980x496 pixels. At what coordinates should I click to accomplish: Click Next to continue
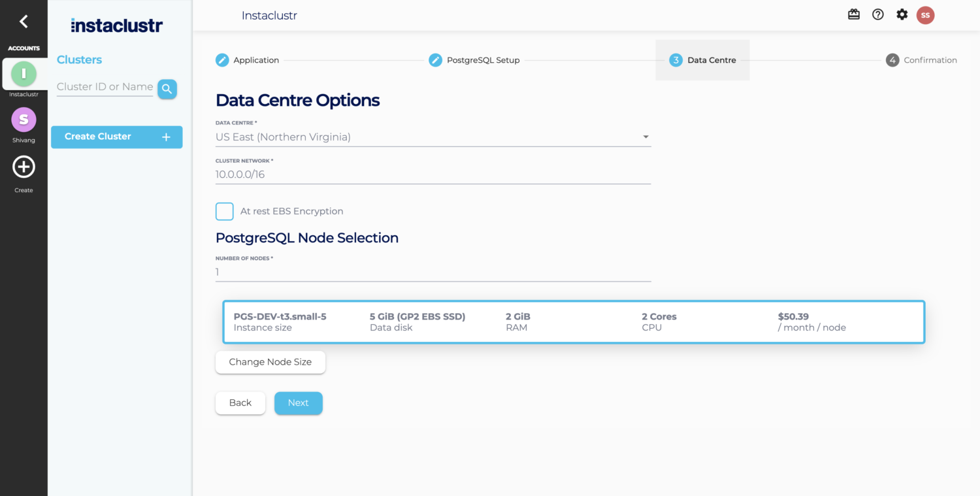click(x=299, y=403)
